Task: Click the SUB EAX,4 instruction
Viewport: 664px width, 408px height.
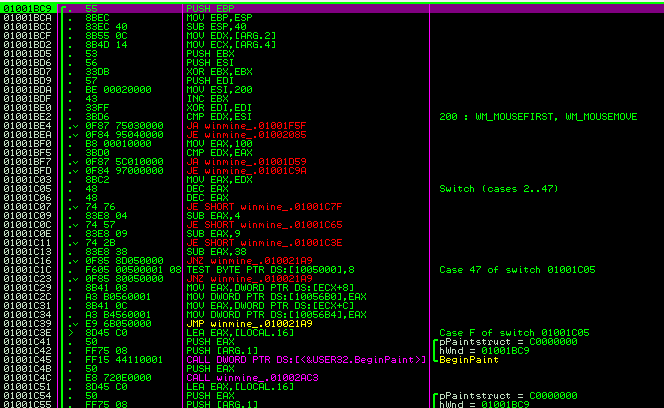Action: (213, 216)
